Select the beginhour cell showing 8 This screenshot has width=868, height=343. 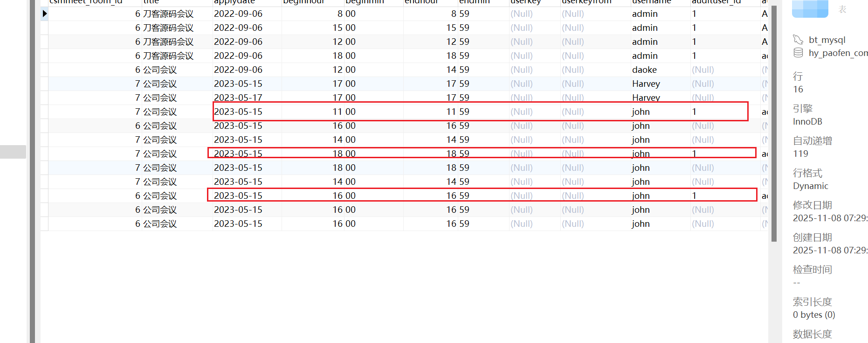point(340,14)
